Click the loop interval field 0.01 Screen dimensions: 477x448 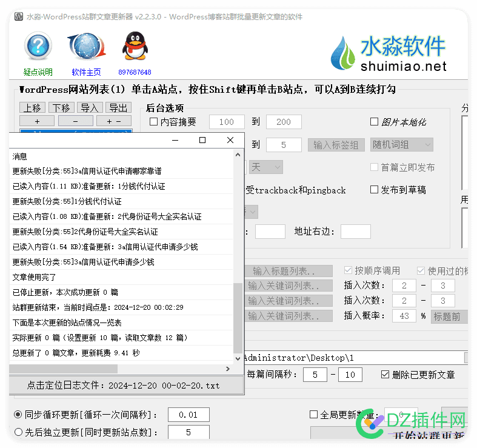188,415
